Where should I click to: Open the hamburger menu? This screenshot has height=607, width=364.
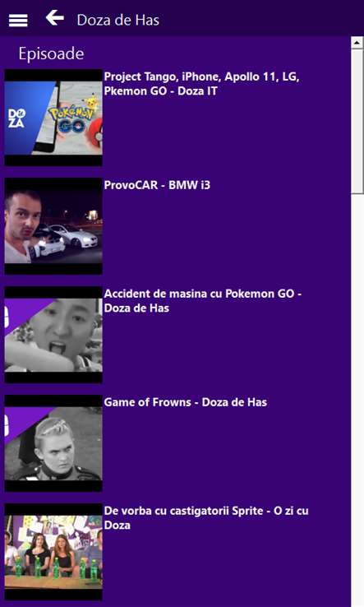coord(18,20)
